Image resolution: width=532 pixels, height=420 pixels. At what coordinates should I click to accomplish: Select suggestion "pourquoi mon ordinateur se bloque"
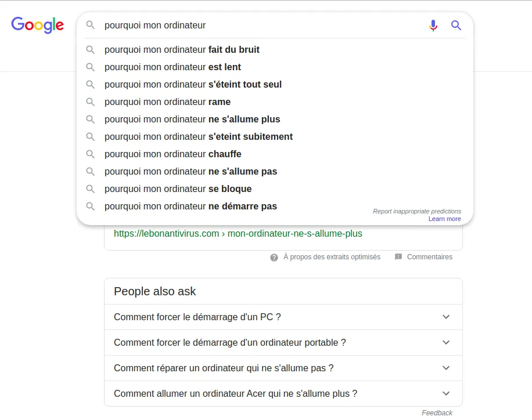(x=178, y=189)
